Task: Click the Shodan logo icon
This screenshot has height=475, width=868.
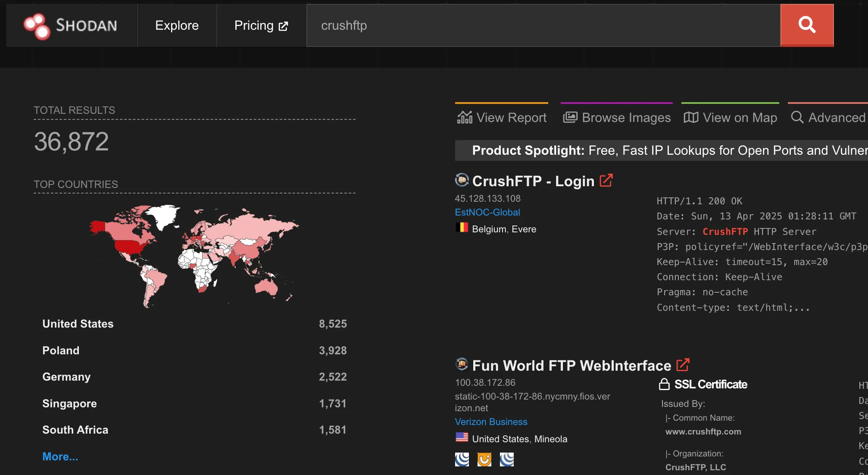Action: pos(37,26)
